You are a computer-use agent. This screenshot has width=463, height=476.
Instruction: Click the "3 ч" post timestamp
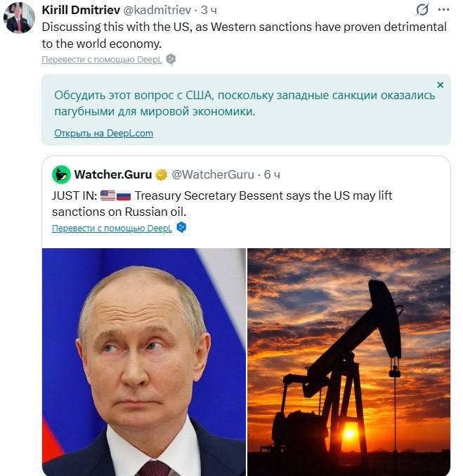pyautogui.click(x=209, y=10)
